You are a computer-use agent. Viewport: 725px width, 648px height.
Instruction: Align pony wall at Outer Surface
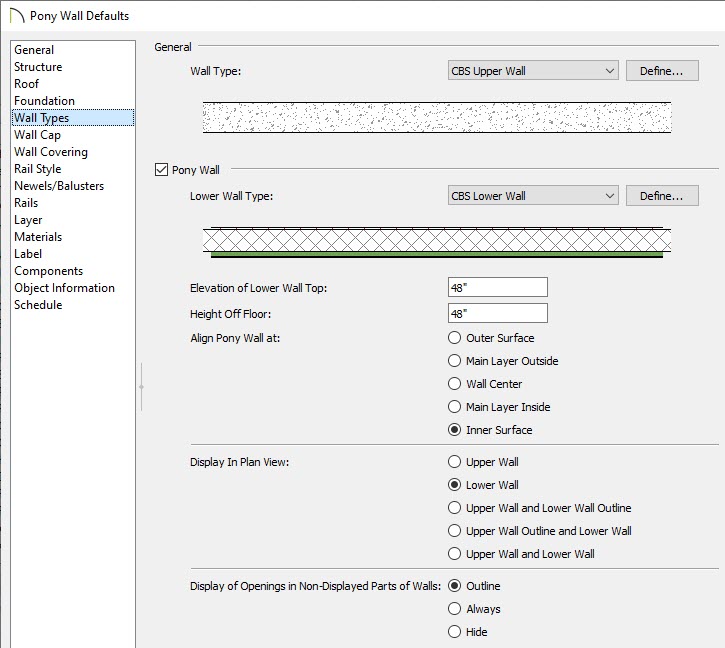click(x=455, y=338)
